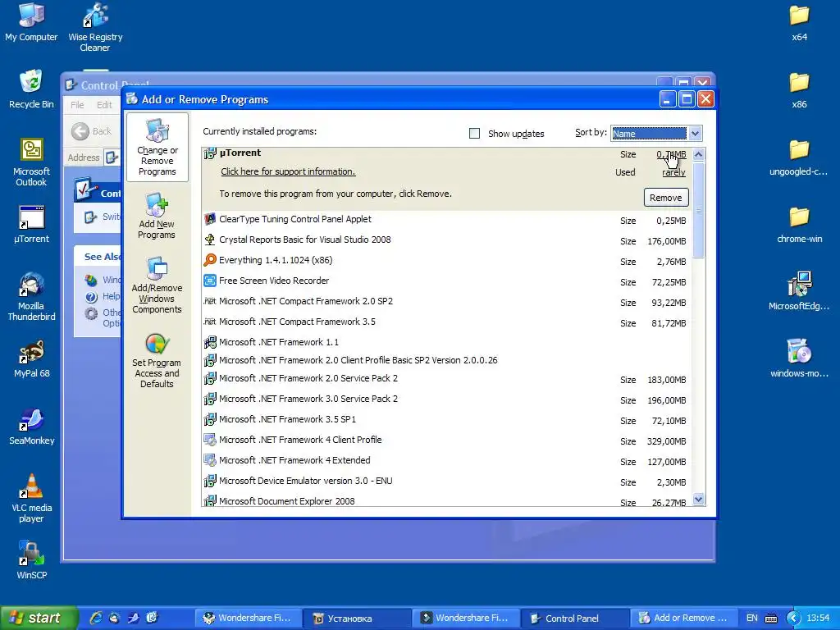Click the Everything 1.4.1.1024 magnifier icon
This screenshot has width=840, height=630.
click(210, 260)
